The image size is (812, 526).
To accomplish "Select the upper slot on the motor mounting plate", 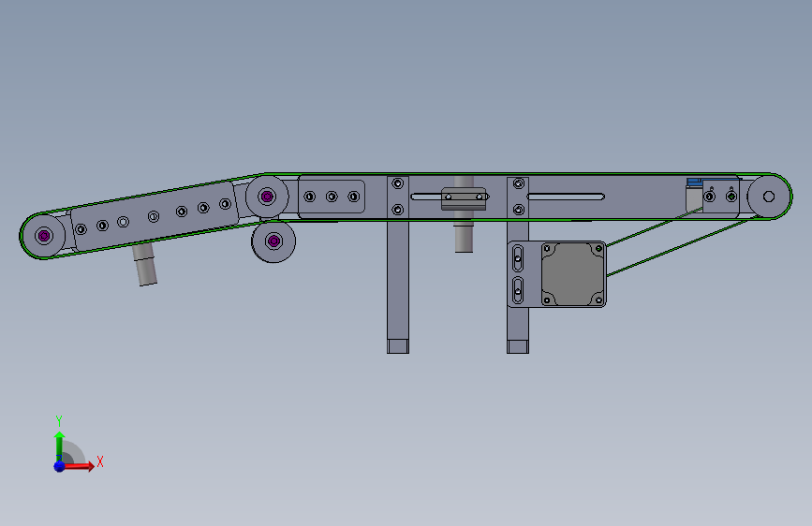I will tap(517, 258).
